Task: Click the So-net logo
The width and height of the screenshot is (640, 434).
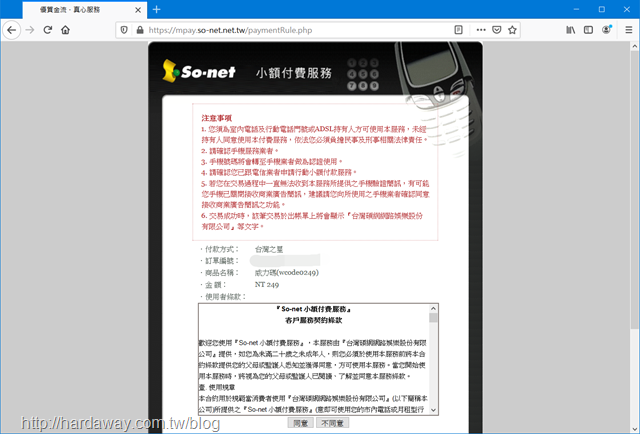Action: 199,71
